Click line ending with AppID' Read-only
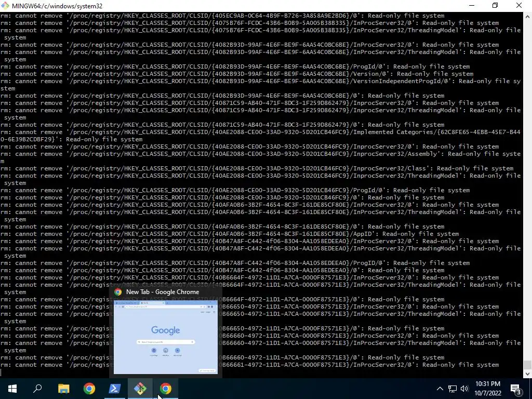 [229, 234]
